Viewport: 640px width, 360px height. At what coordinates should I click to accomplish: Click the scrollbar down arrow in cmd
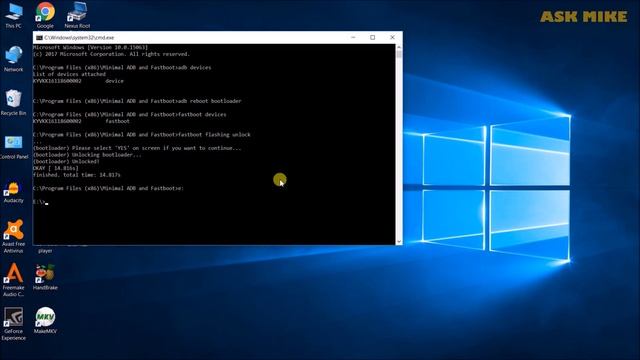point(399,242)
